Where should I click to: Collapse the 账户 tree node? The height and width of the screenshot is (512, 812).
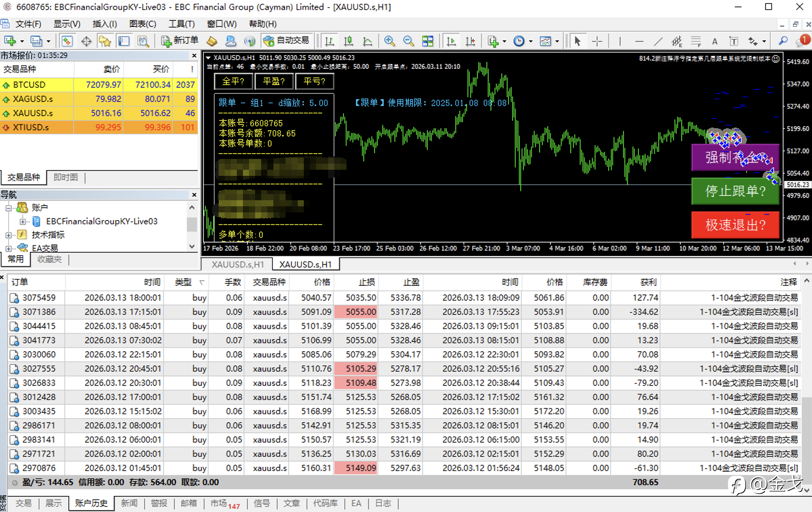point(9,208)
